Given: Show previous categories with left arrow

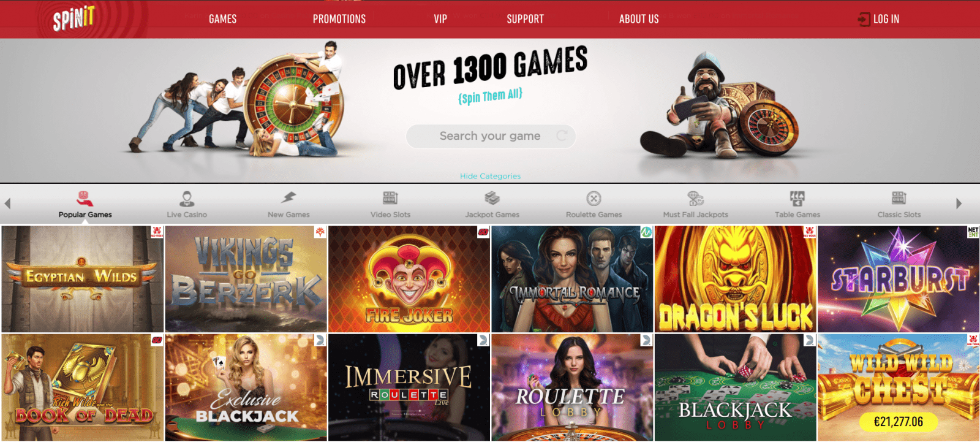Looking at the screenshot, I should pyautogui.click(x=7, y=204).
